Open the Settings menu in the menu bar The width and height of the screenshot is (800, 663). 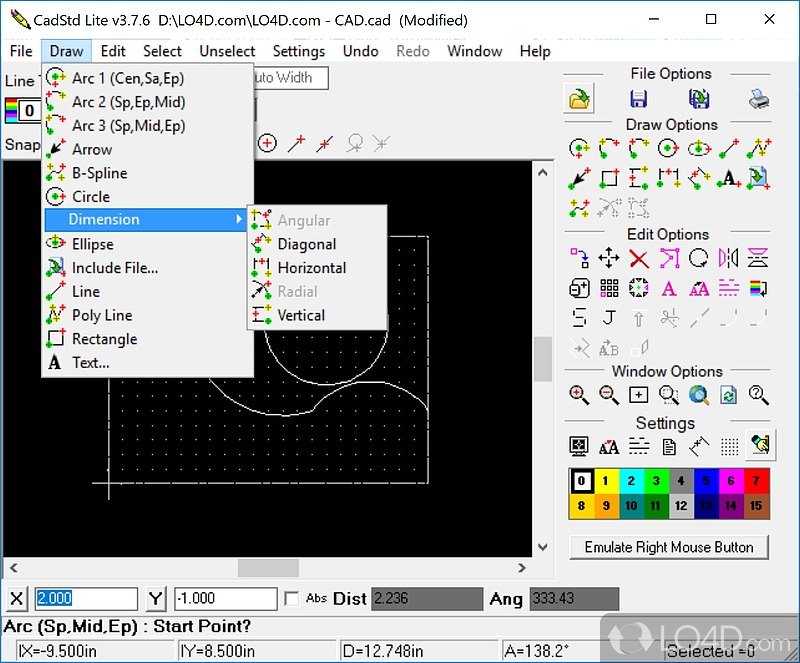(x=298, y=51)
